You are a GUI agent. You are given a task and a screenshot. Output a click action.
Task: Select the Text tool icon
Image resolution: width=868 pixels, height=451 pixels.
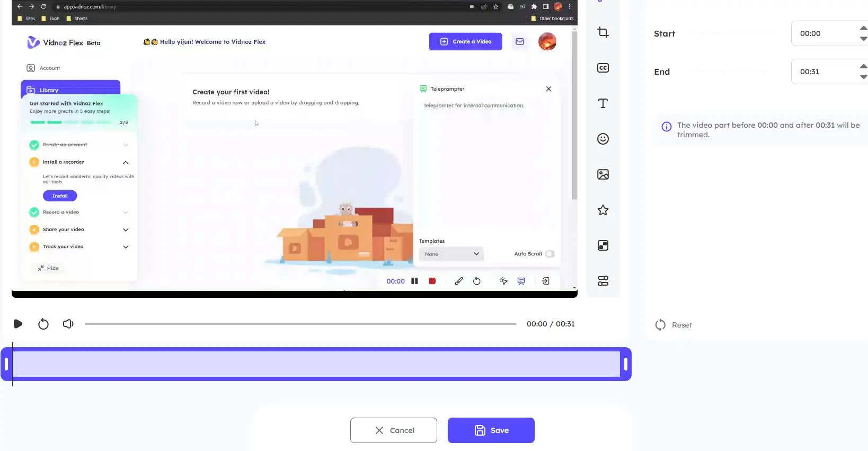(603, 103)
